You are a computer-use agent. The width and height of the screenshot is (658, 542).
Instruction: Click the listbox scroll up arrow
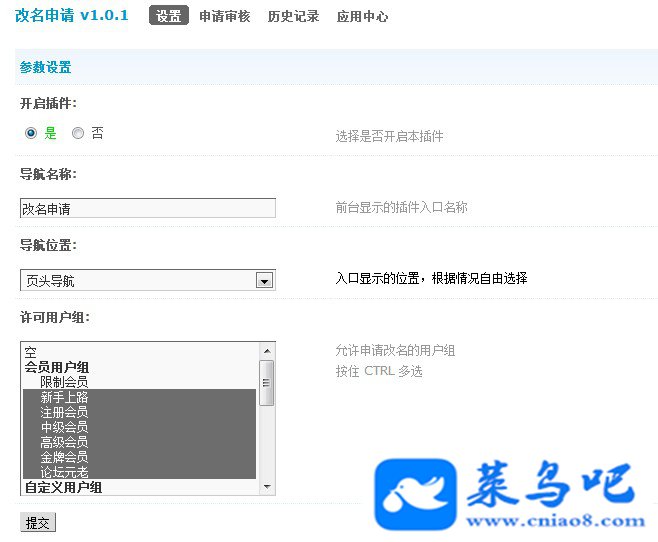tap(267, 351)
